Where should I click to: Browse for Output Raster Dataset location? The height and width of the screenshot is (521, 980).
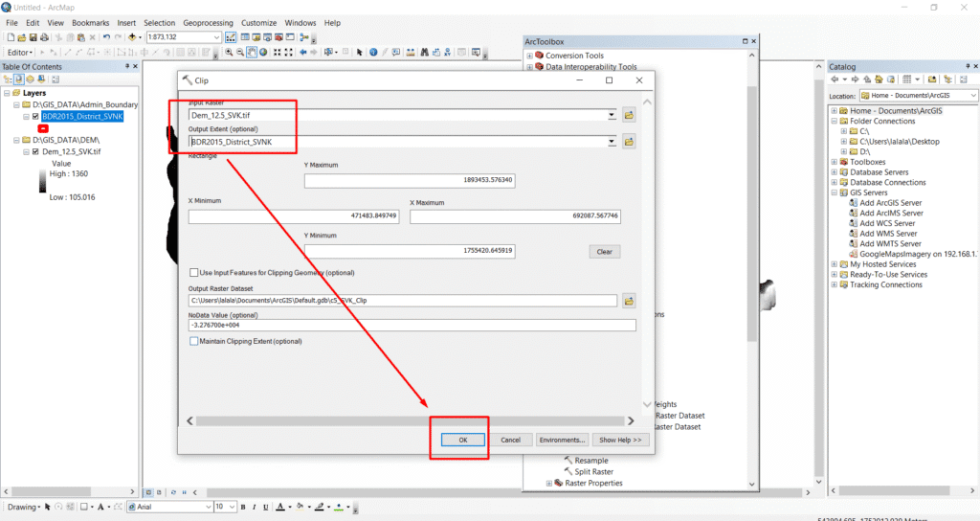(x=629, y=301)
